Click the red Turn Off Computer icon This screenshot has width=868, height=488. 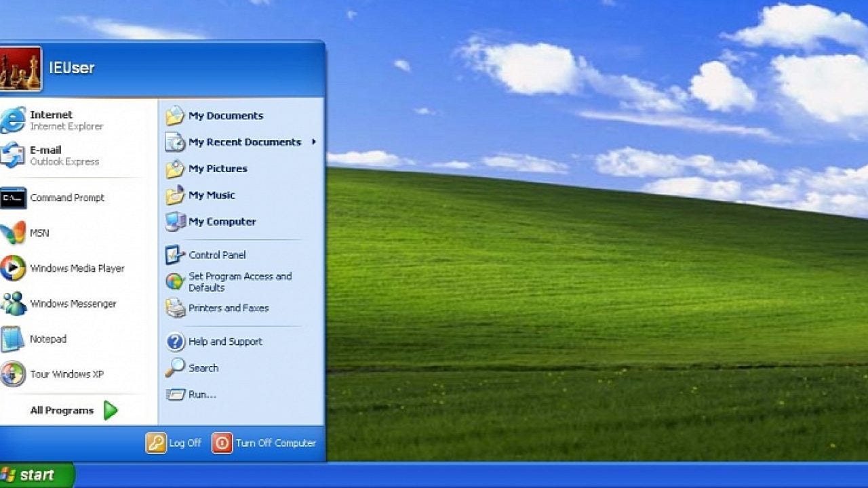[222, 443]
